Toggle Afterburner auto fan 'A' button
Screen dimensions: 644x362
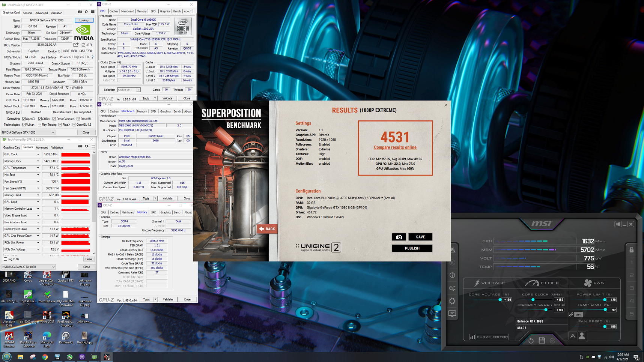coord(573,336)
